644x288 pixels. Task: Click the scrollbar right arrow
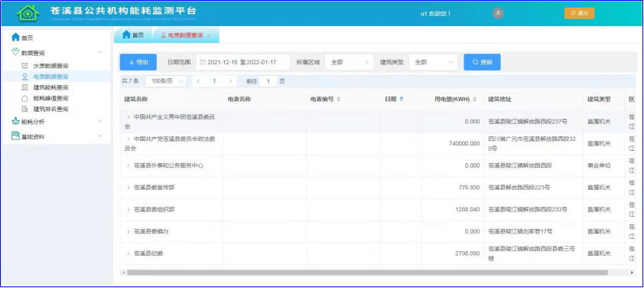click(633, 273)
